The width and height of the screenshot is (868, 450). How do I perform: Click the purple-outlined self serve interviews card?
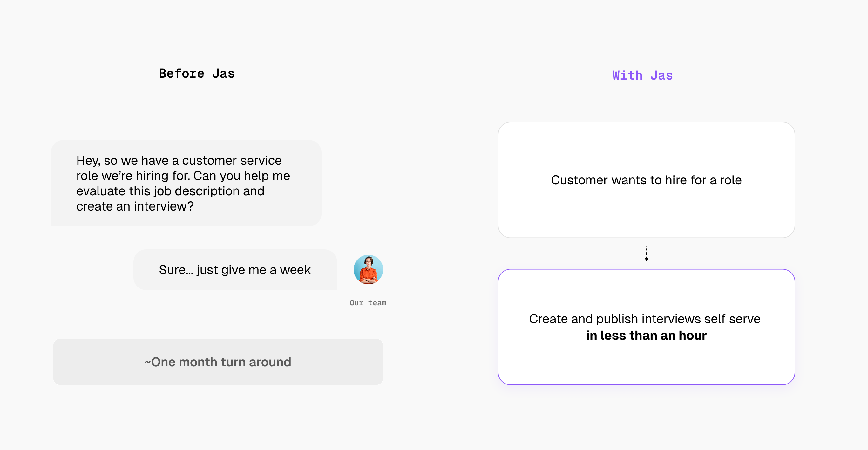tap(646, 327)
